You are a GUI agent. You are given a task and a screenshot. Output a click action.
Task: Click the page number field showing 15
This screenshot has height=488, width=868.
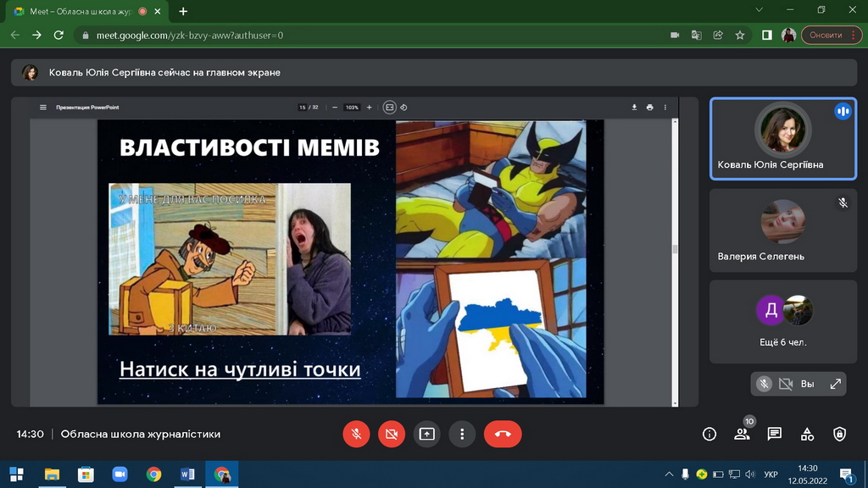point(303,108)
